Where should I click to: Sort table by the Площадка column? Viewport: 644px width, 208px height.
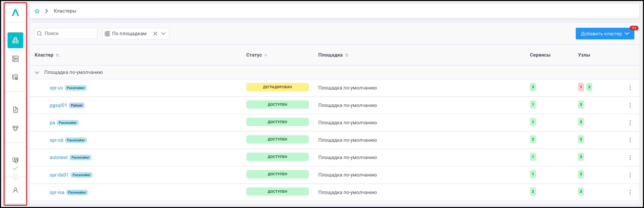point(347,55)
